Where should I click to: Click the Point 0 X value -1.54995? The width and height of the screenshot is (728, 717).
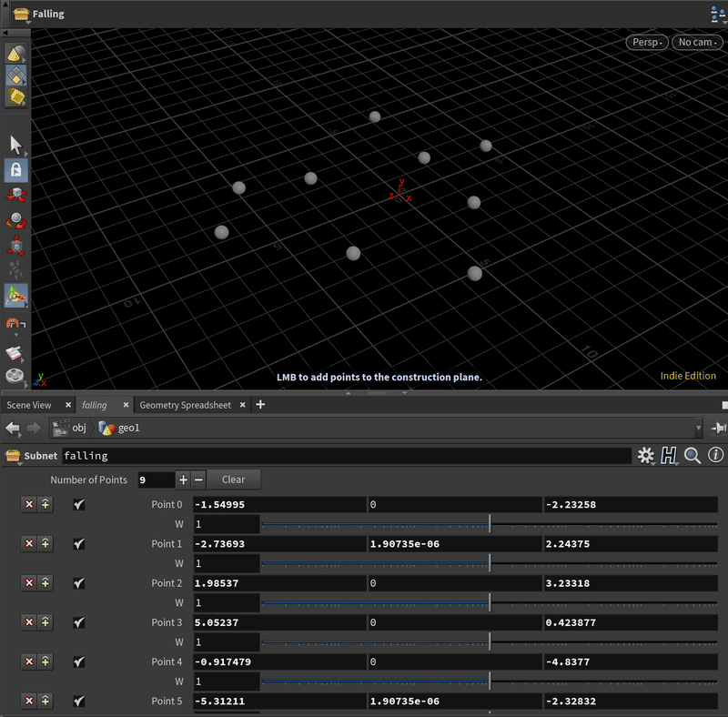pyautogui.click(x=279, y=505)
